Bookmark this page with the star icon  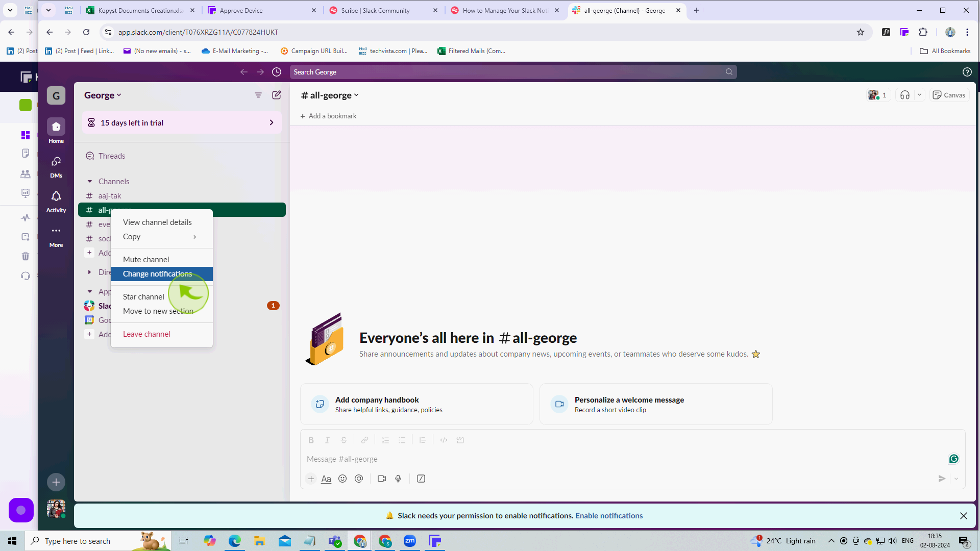click(x=861, y=32)
